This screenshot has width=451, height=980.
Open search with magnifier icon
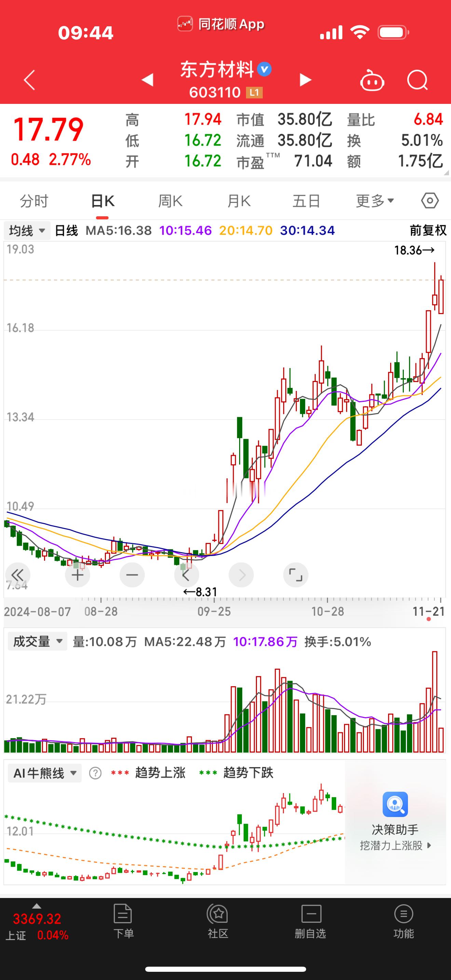(417, 80)
